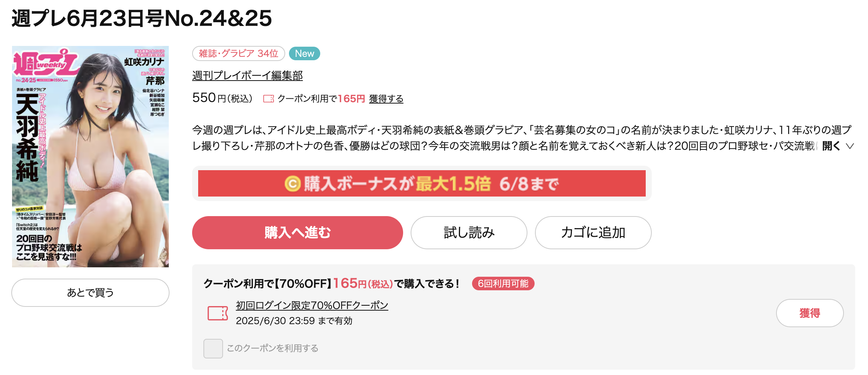Click the magazine cover thumbnail
Viewport: 868px width, 375px height.
point(90,157)
